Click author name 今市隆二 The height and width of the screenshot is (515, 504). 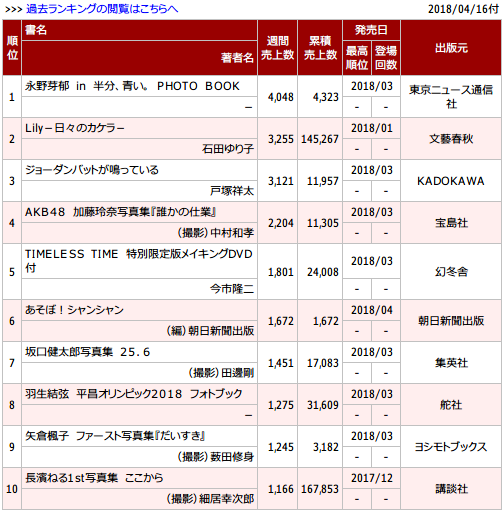pyautogui.click(x=232, y=289)
